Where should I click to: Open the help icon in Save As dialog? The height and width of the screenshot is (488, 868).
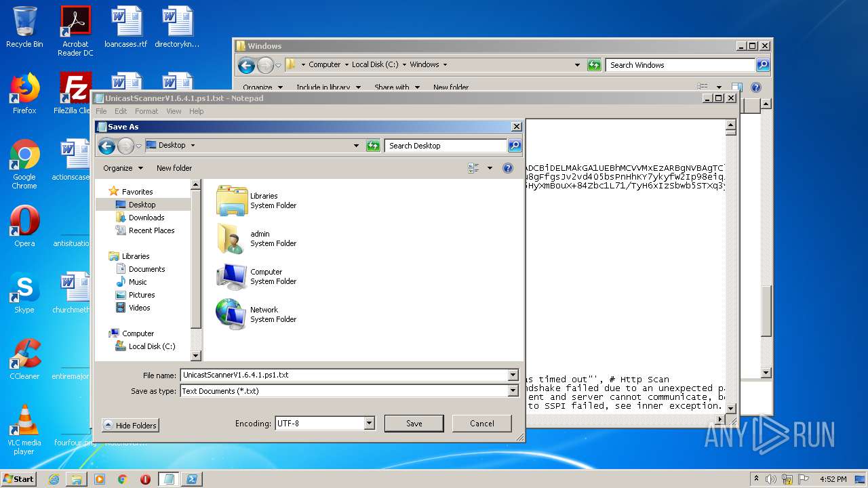507,168
